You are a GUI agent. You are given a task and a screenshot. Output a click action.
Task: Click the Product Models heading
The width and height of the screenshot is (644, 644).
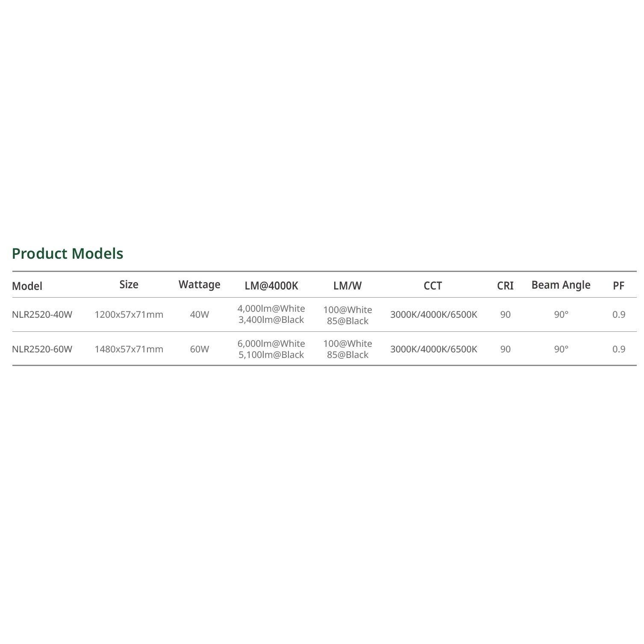point(68,254)
